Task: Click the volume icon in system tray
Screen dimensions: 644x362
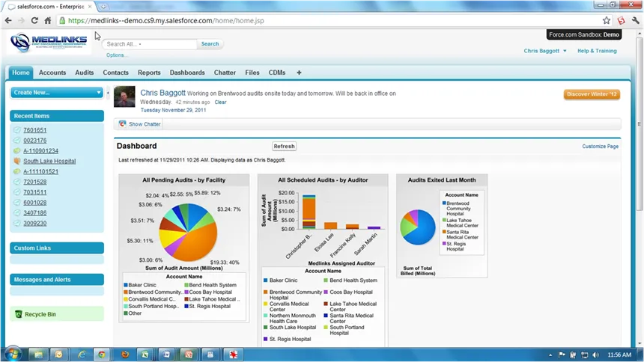Action: click(x=596, y=355)
